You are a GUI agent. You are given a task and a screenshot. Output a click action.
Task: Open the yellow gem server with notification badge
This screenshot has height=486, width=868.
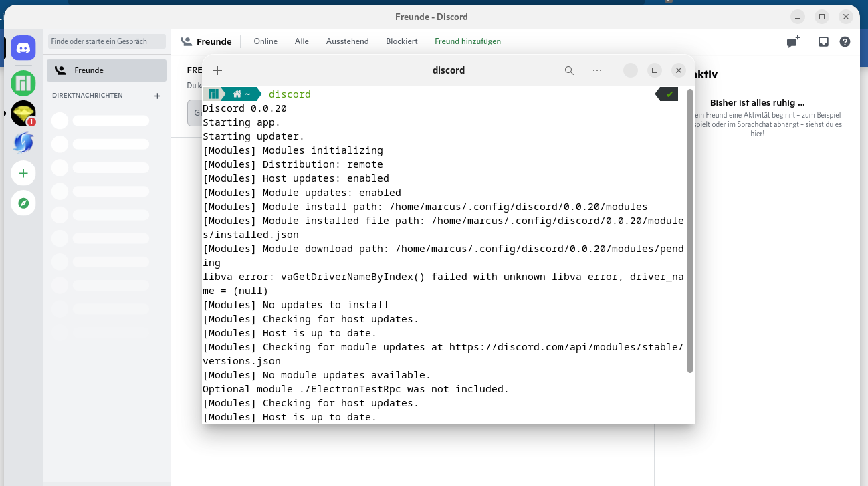tap(23, 113)
